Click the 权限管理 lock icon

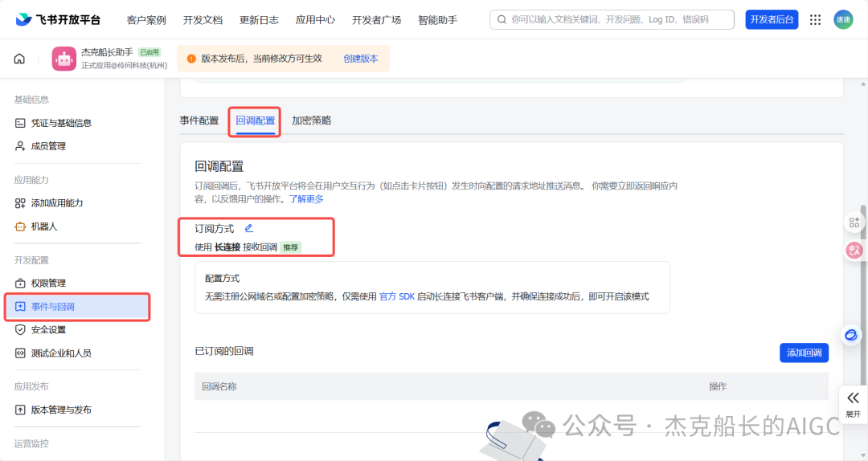point(20,284)
